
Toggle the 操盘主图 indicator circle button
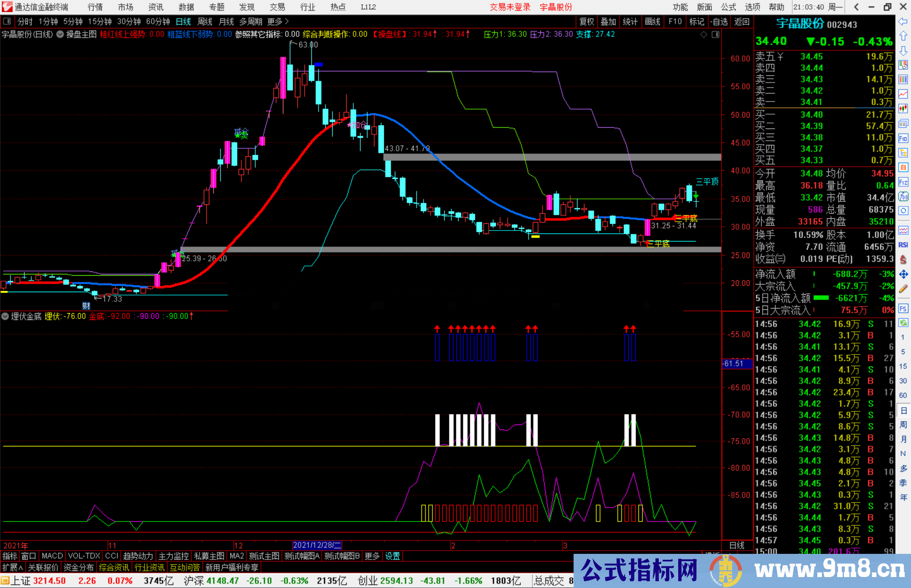[x=60, y=35]
